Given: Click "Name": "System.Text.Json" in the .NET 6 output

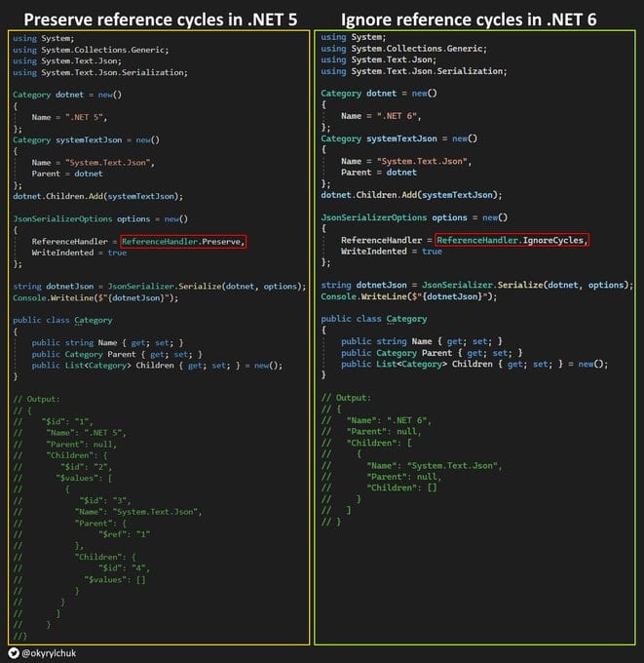Looking at the screenshot, I should coord(434,465).
